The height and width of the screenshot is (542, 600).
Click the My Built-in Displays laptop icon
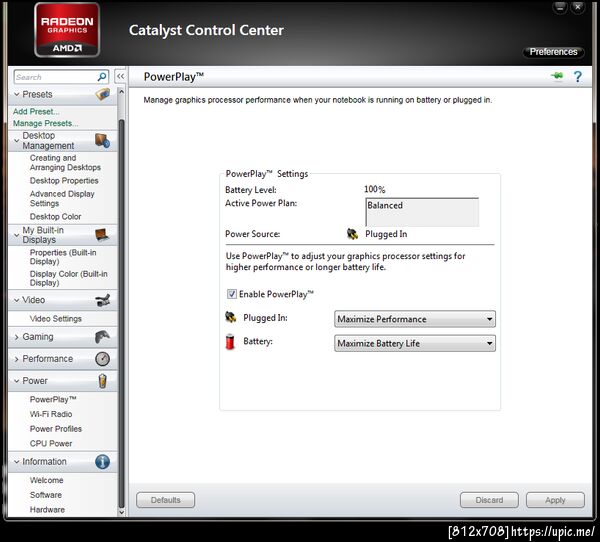click(102, 235)
